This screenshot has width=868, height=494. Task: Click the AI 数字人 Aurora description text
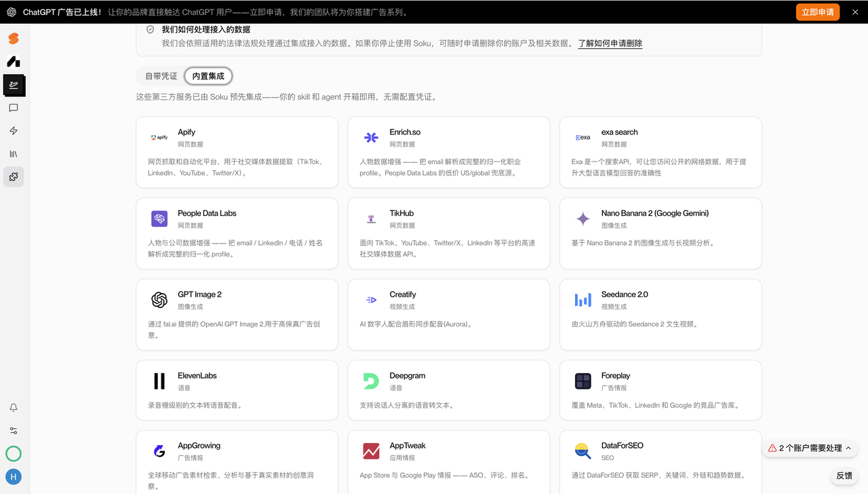[x=416, y=324]
